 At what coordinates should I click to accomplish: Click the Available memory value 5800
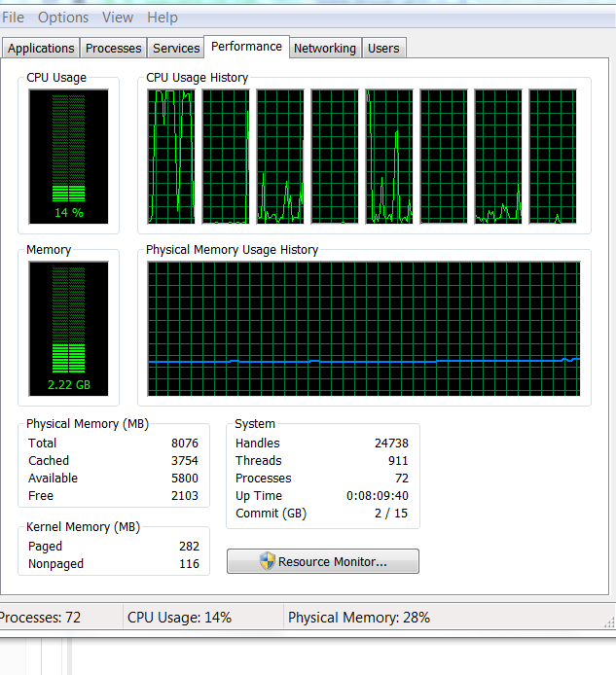point(185,479)
